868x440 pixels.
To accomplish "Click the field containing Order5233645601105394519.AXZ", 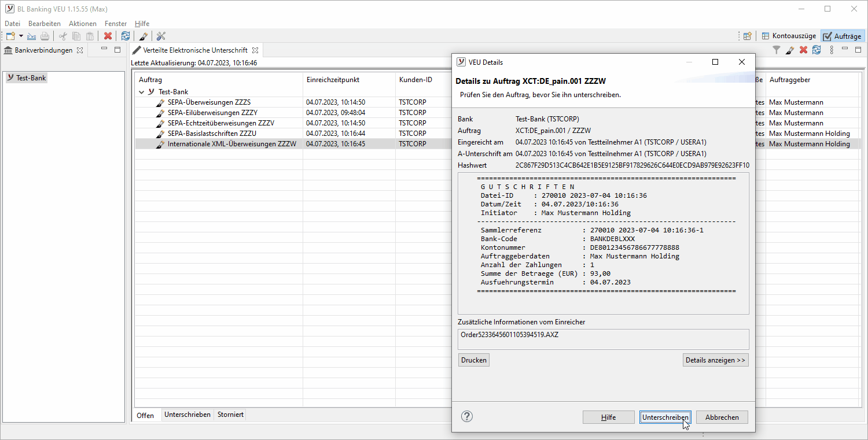I will [x=603, y=339].
